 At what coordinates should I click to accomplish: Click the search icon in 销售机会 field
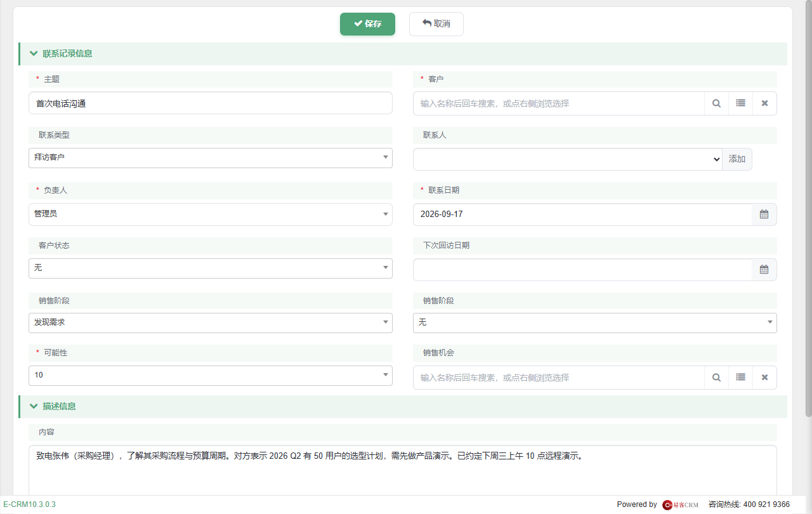pos(716,378)
